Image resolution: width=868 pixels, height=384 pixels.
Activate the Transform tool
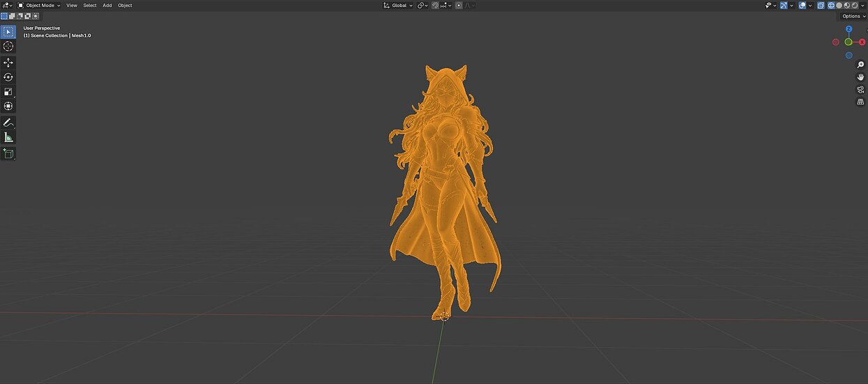click(8, 106)
